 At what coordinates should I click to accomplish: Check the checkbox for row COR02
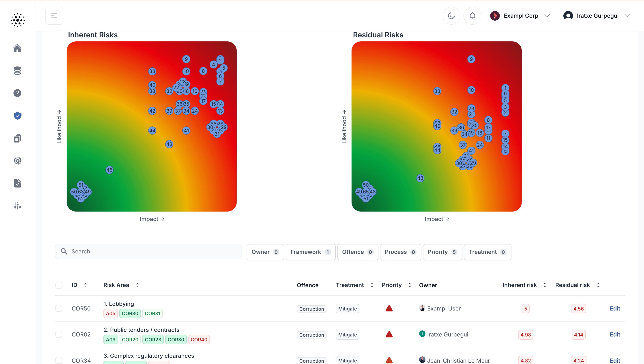click(59, 334)
